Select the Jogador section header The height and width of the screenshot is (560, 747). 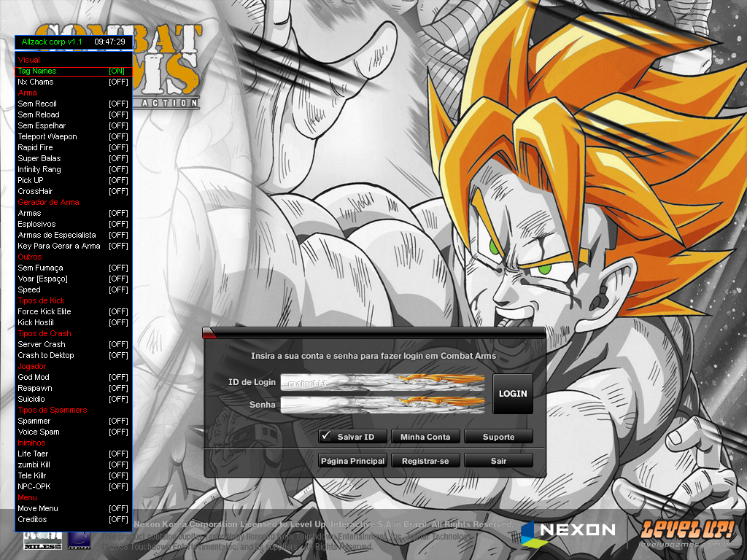31,366
